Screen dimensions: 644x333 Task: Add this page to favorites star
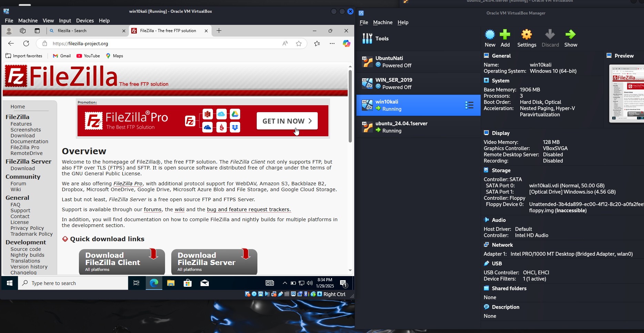(x=299, y=43)
